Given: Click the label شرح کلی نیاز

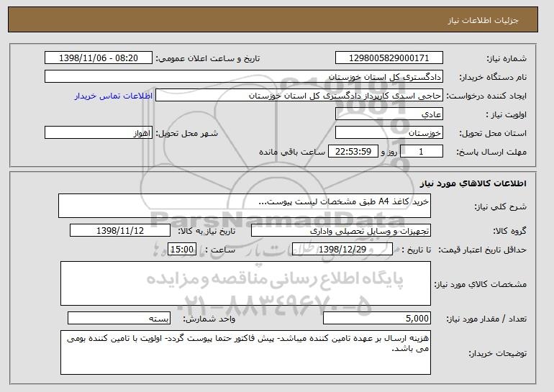Looking at the screenshot, I should coord(500,207).
